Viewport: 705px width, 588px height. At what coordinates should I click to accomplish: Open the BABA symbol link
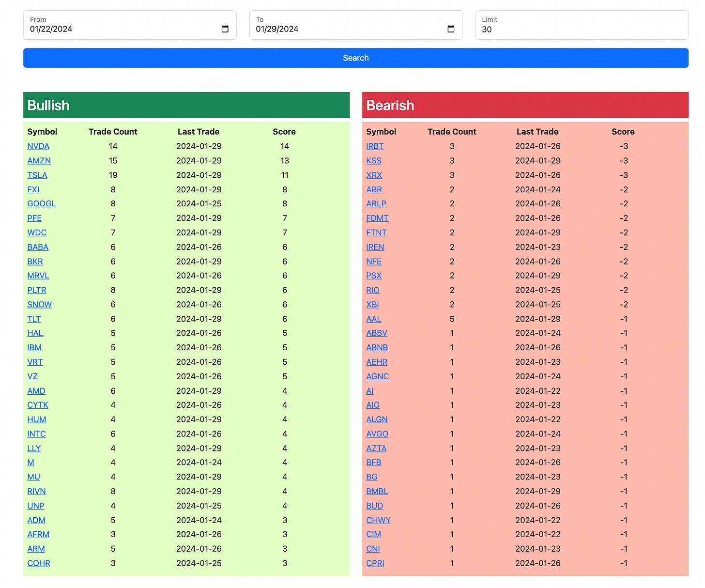[38, 247]
